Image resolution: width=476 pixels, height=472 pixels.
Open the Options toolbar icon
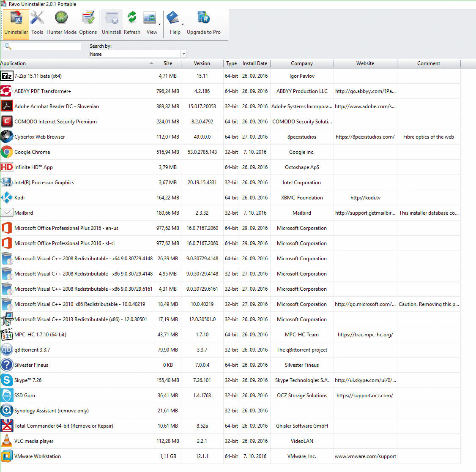(88, 18)
